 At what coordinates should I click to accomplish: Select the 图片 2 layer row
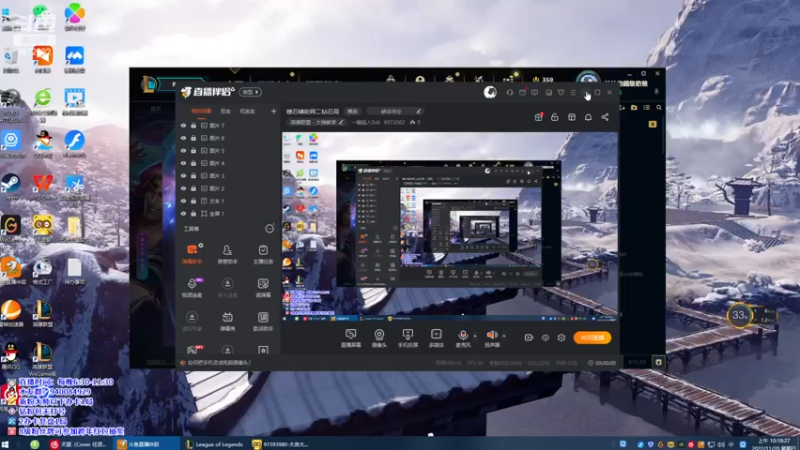[227, 188]
